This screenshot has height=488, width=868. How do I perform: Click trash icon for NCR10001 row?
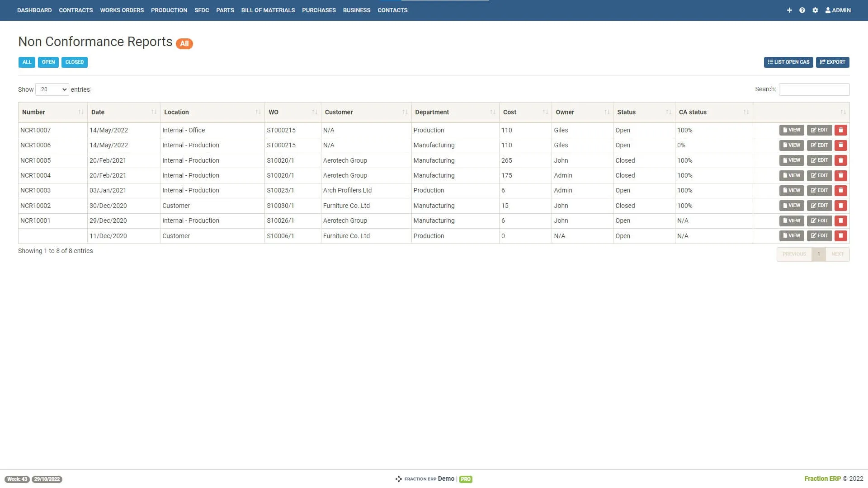tap(840, 221)
